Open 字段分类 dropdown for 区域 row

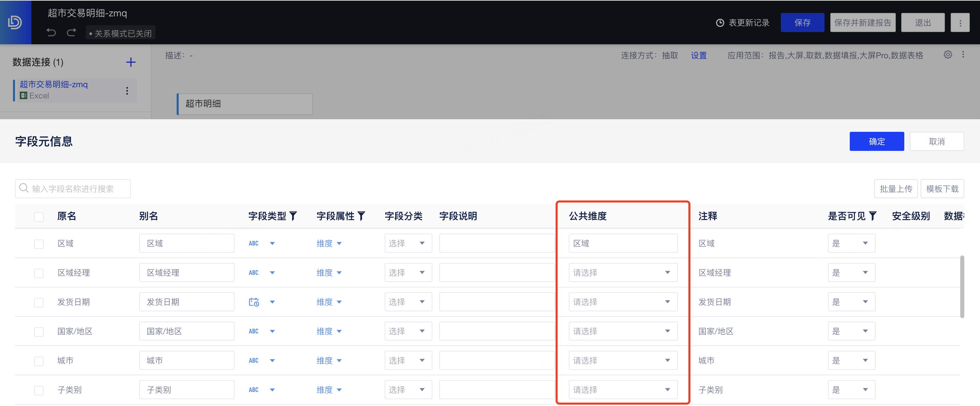[x=408, y=243]
